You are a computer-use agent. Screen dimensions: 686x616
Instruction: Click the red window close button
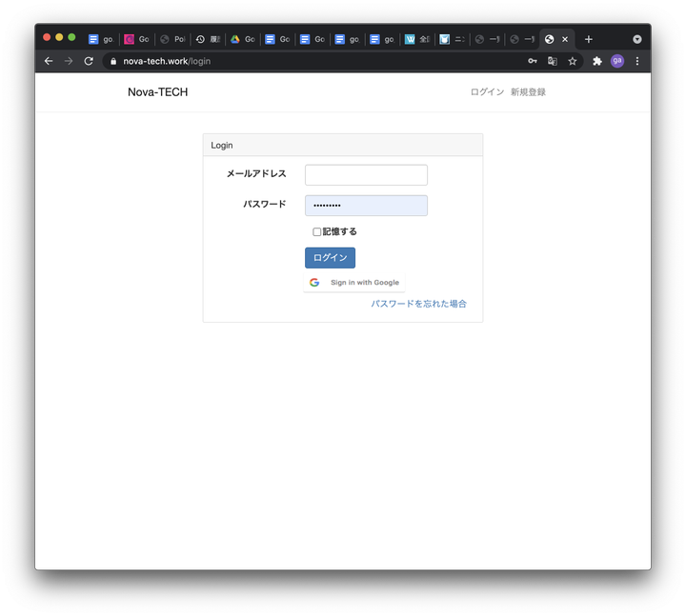(x=47, y=37)
